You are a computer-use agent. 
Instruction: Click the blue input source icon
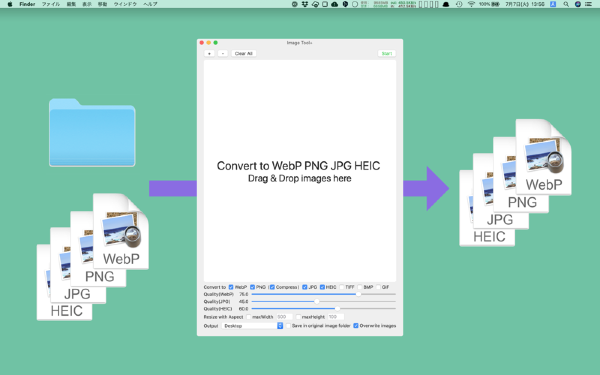[553, 4]
